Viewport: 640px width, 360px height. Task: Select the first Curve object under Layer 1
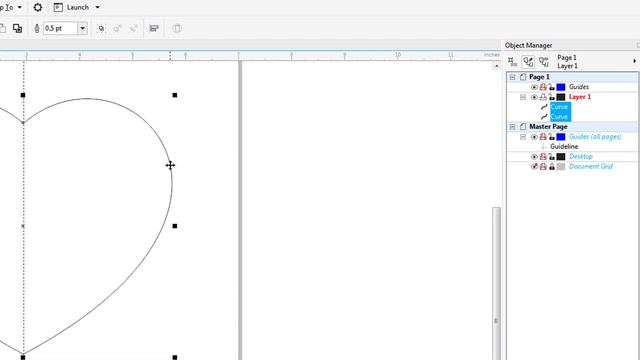(x=560, y=107)
